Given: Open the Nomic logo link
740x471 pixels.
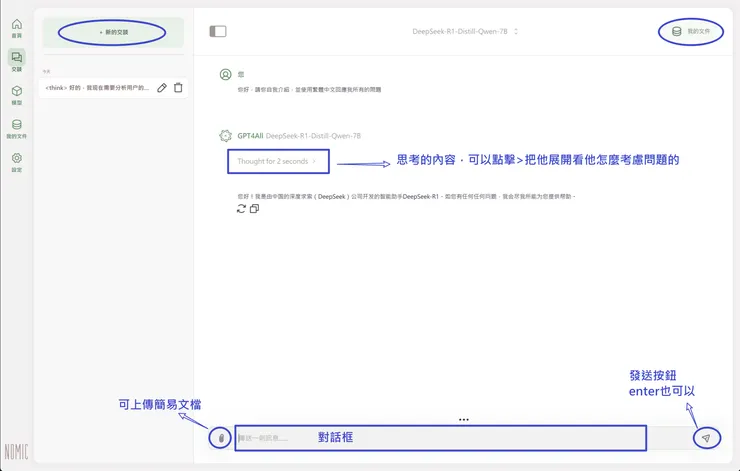Looking at the screenshot, I should pos(17,452).
